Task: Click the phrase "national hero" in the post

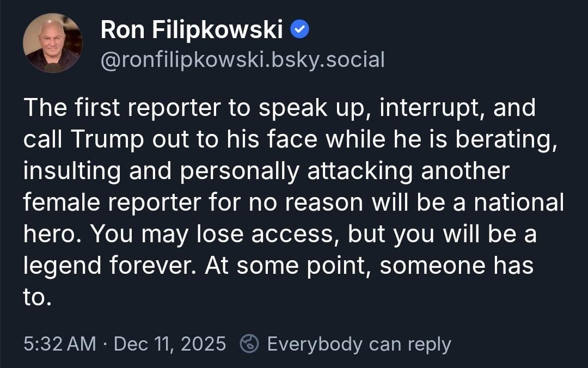Action: 518,203
